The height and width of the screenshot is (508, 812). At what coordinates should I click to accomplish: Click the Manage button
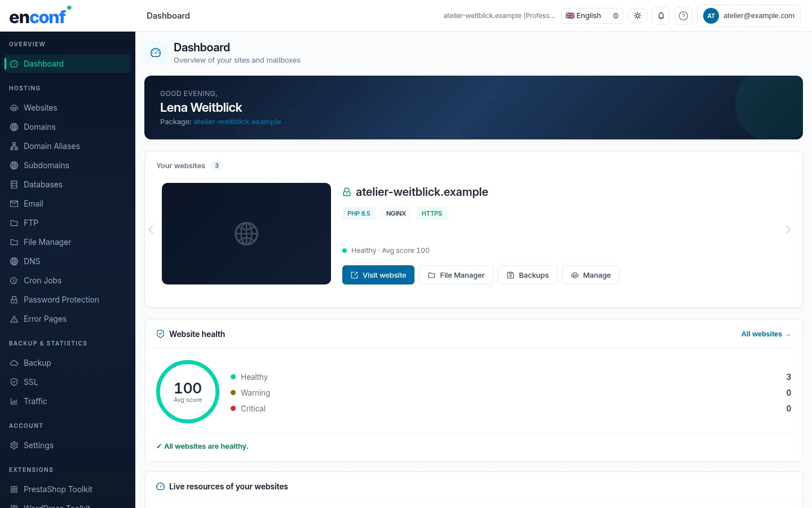click(x=591, y=275)
